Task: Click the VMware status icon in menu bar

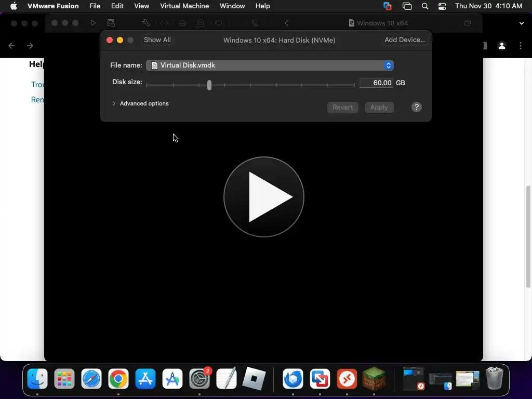Action: click(388, 6)
